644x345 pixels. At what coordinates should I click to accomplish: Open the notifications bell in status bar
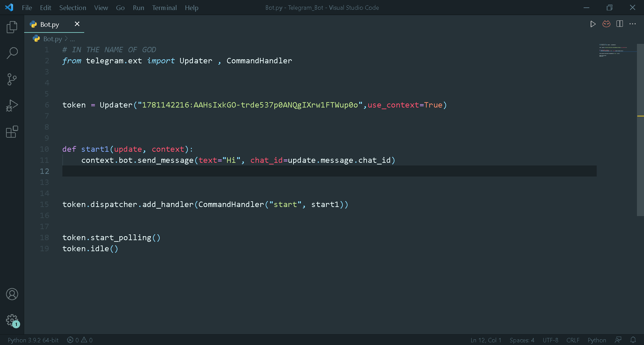(633, 340)
